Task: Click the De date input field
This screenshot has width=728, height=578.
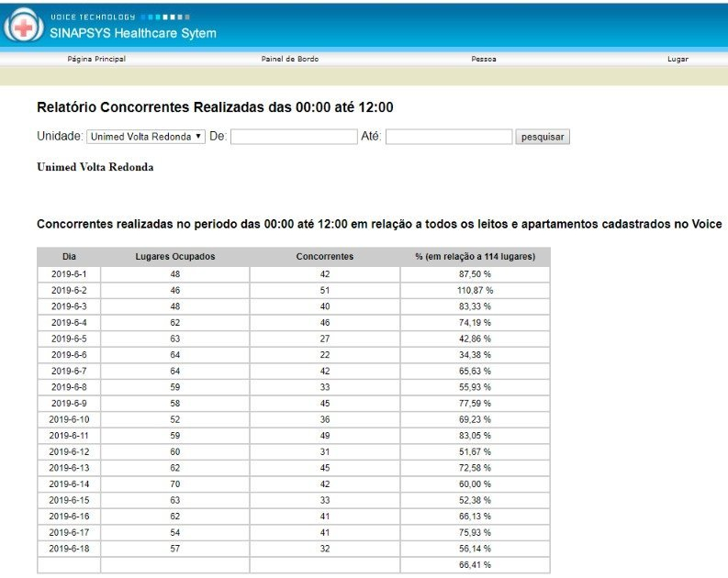Action: [x=293, y=137]
